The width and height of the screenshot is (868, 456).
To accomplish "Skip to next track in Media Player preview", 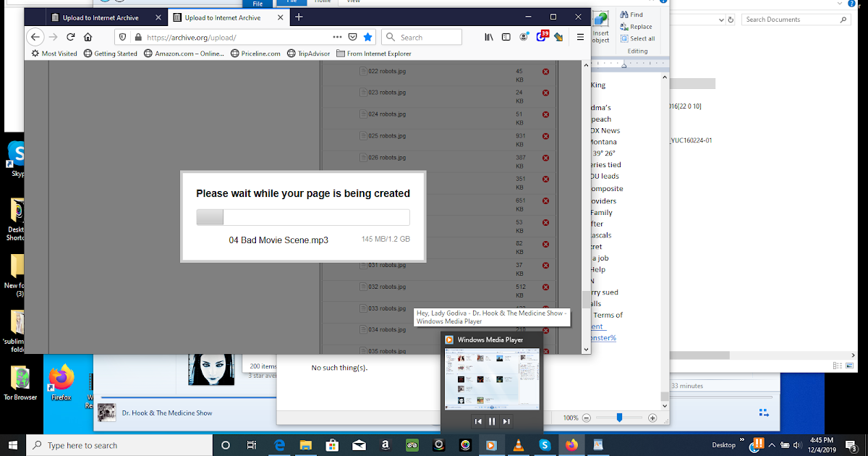I will pyautogui.click(x=506, y=421).
